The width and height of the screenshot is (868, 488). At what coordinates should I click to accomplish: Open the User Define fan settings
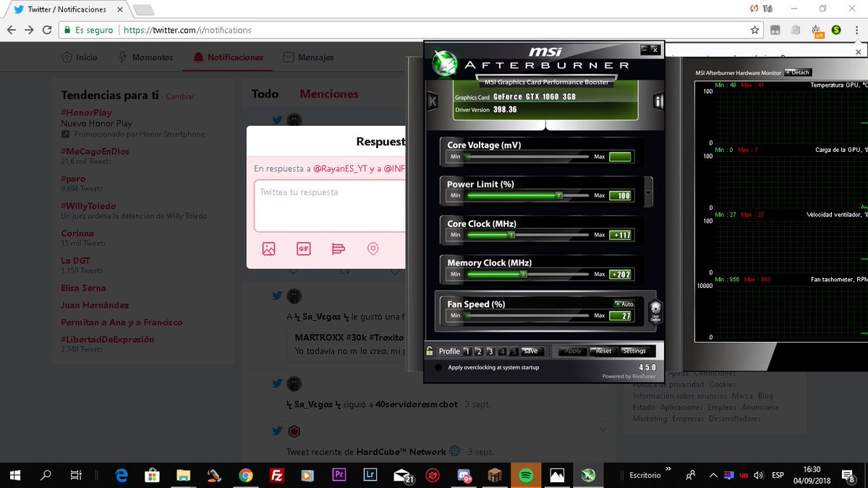click(655, 312)
